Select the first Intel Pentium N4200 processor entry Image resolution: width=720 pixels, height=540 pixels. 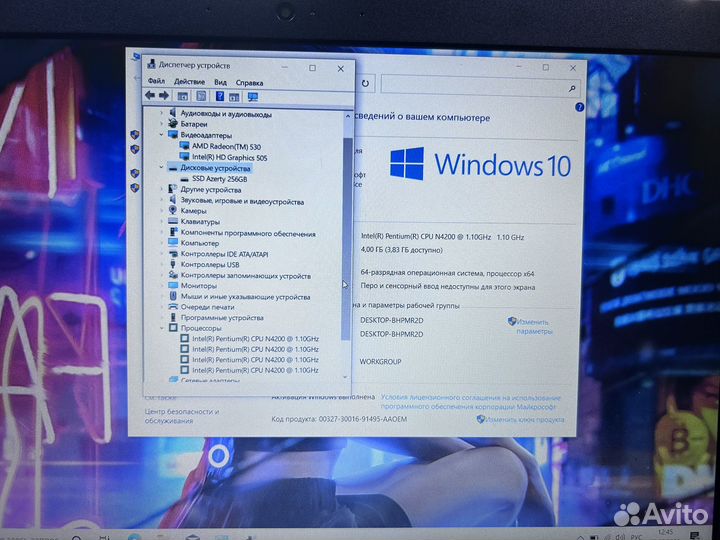[255, 338]
